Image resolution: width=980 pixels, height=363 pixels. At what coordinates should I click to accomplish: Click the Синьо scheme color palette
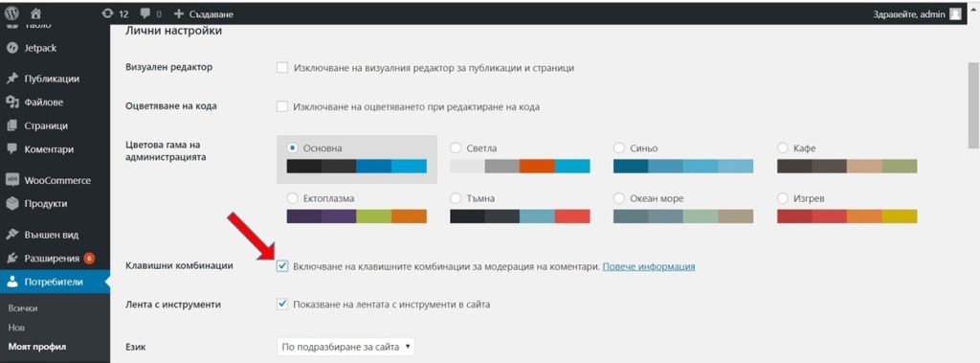[x=683, y=166]
